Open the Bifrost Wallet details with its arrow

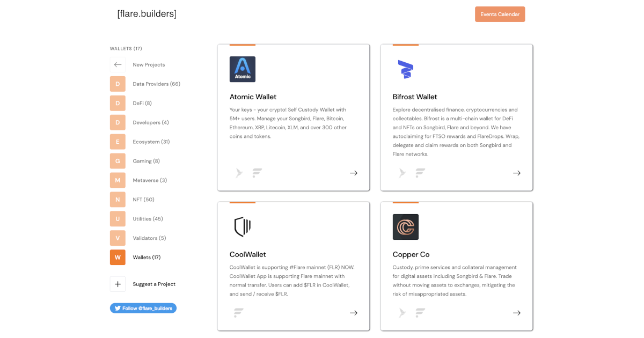coord(517,173)
